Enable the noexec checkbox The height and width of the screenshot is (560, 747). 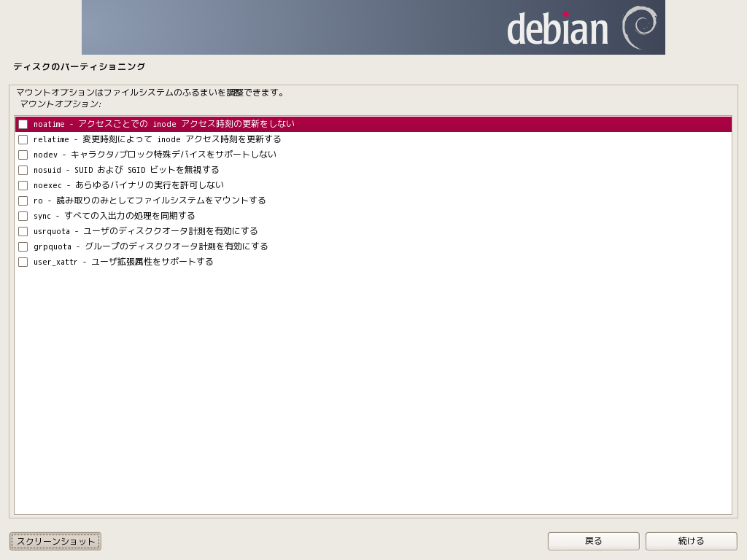point(23,185)
